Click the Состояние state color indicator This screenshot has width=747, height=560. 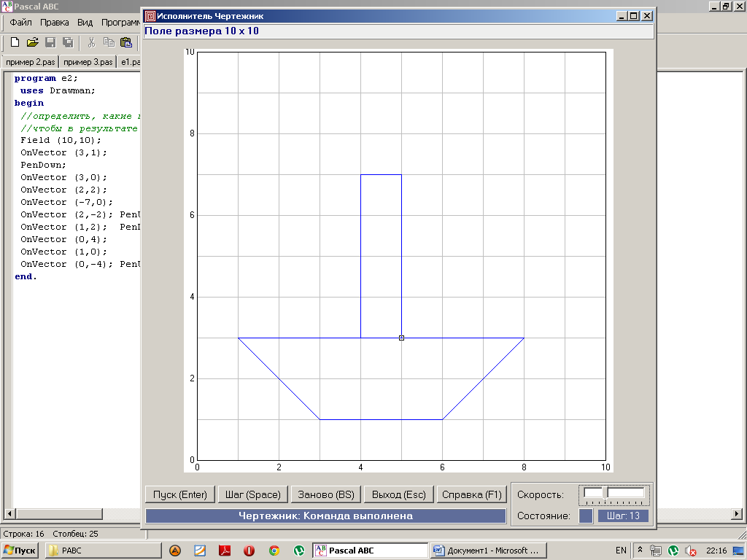tap(586, 516)
